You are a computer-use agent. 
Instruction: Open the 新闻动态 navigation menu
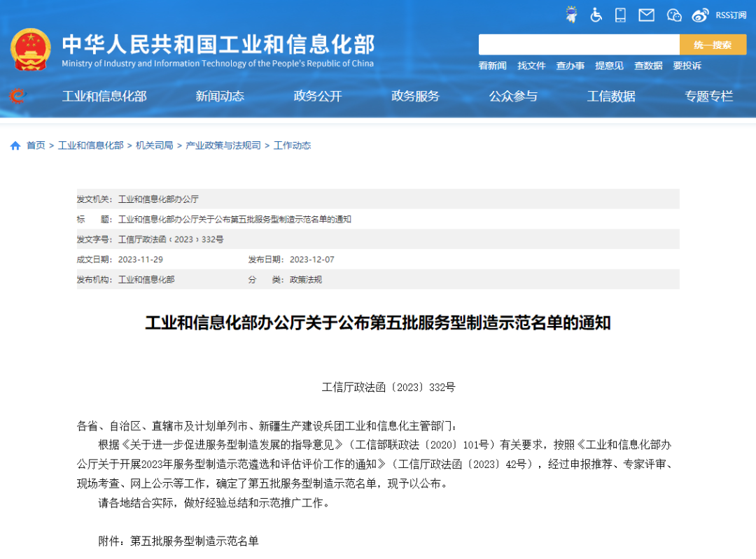tap(220, 97)
